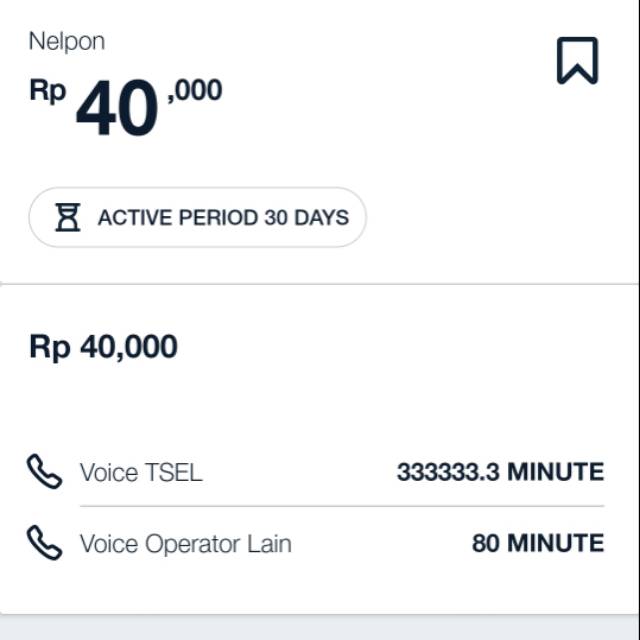The width and height of the screenshot is (640, 640).
Task: Open the ACTIVE PERIOD 30 DAYS badge
Action: pos(197,217)
